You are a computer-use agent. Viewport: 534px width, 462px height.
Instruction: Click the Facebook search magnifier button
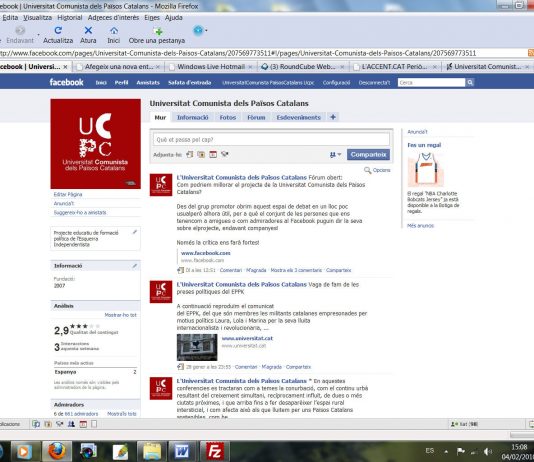[x=470, y=82]
